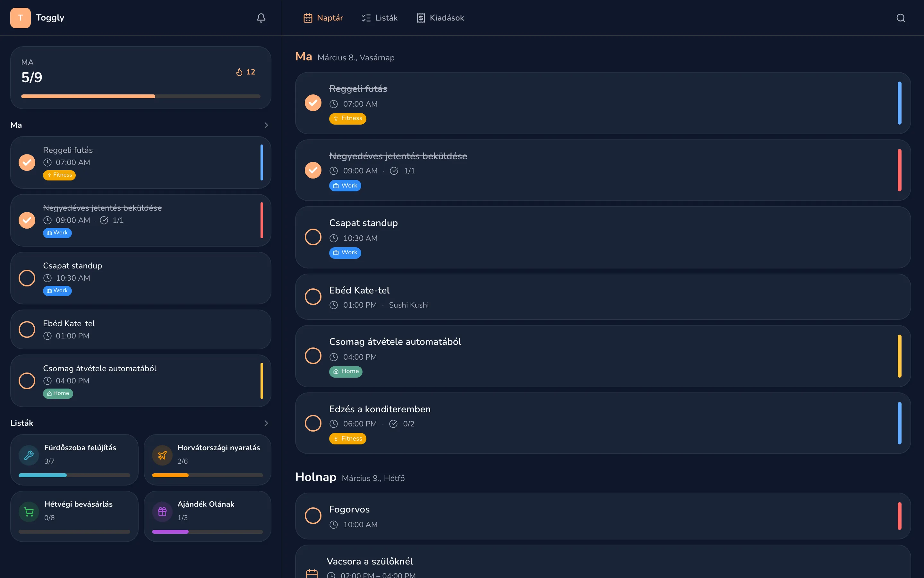Click the 5/9 daily summary count
This screenshot has height=578, width=924.
click(x=32, y=78)
